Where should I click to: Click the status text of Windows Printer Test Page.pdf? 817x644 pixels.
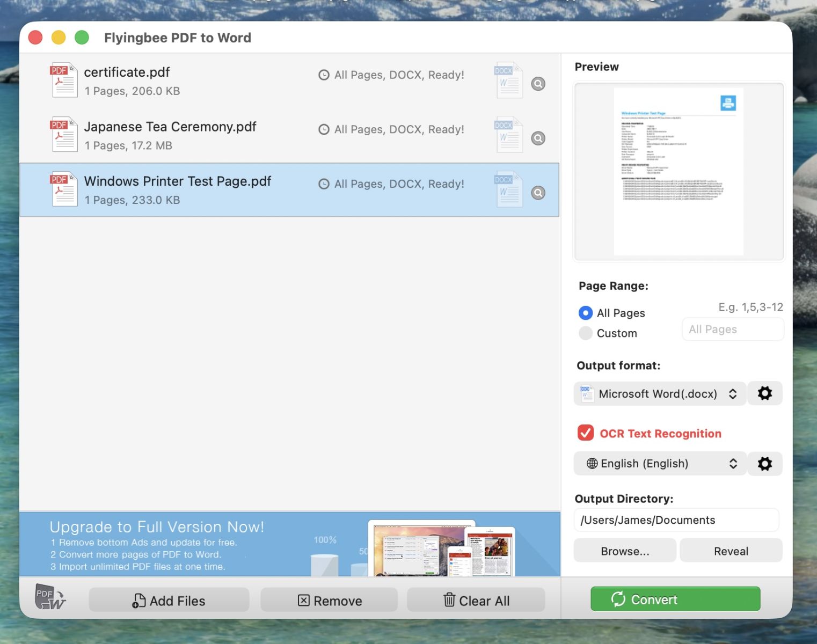coord(399,184)
